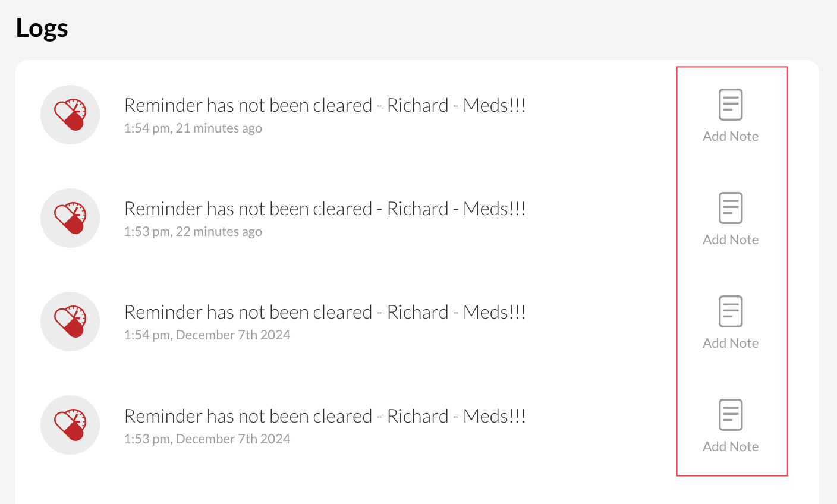Click the "1:53 pm, 22 minutes ago" timestamp
The image size is (837, 504).
193,232
